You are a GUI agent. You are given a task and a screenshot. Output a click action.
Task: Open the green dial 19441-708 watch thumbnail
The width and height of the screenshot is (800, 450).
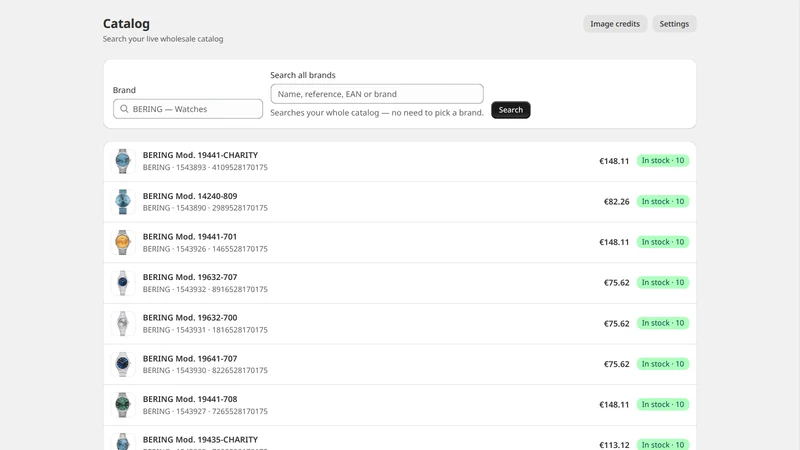[122, 405]
